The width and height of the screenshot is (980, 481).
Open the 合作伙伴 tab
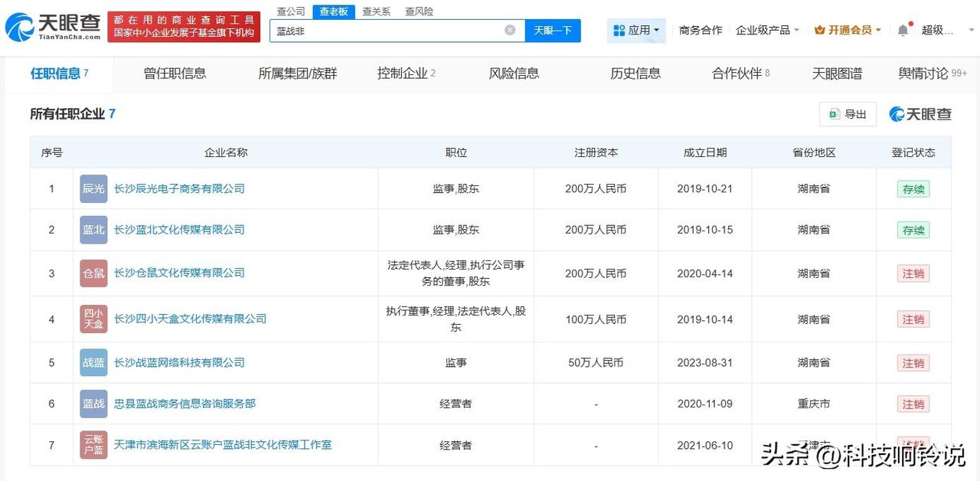(x=740, y=74)
